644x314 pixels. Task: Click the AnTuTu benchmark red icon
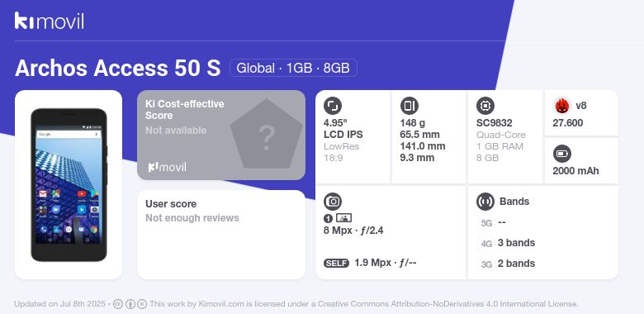pyautogui.click(x=562, y=106)
